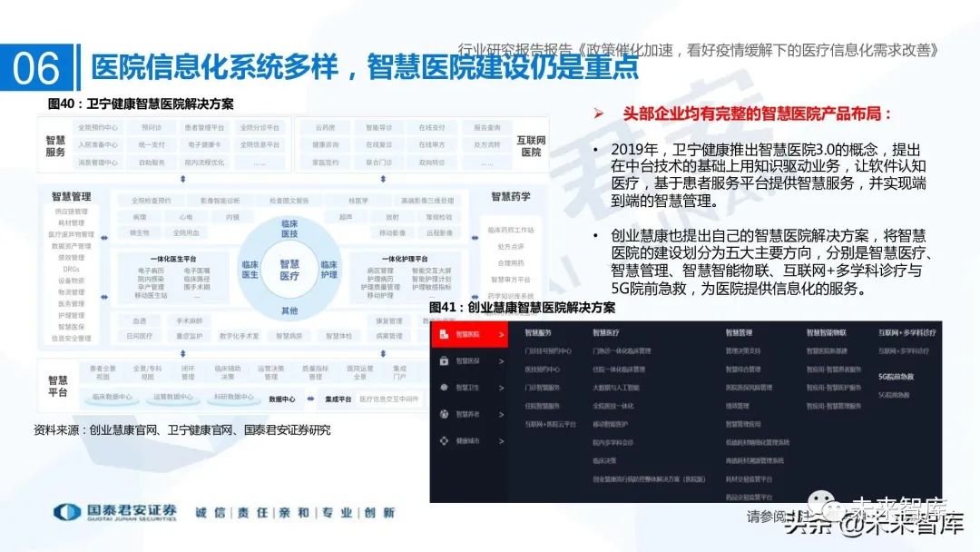Click the 供应链管理 entry under 智慧管理
This screenshot has width=980, height=552.
72,212
